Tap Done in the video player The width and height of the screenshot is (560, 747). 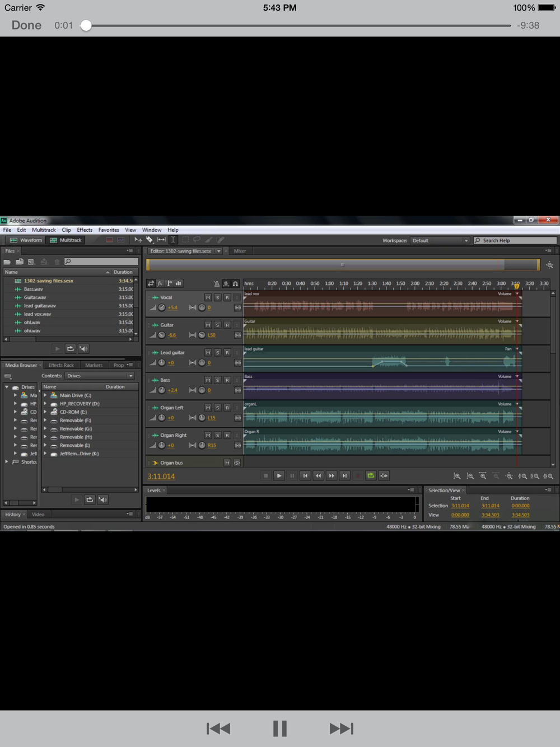26,25
